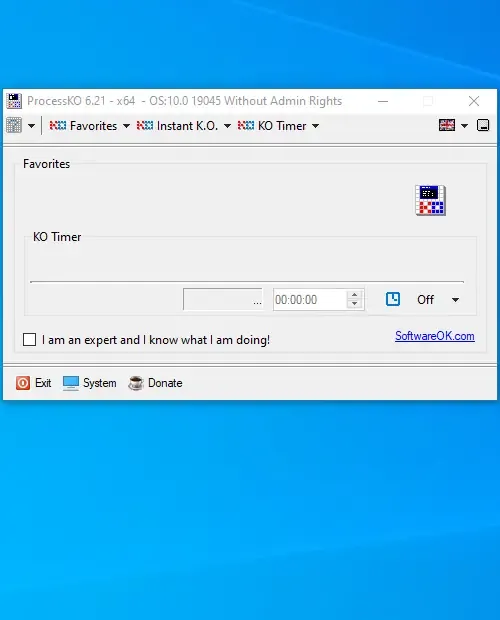The image size is (500, 620).
Task: Minimize the ProcessKO window
Action: point(383,101)
